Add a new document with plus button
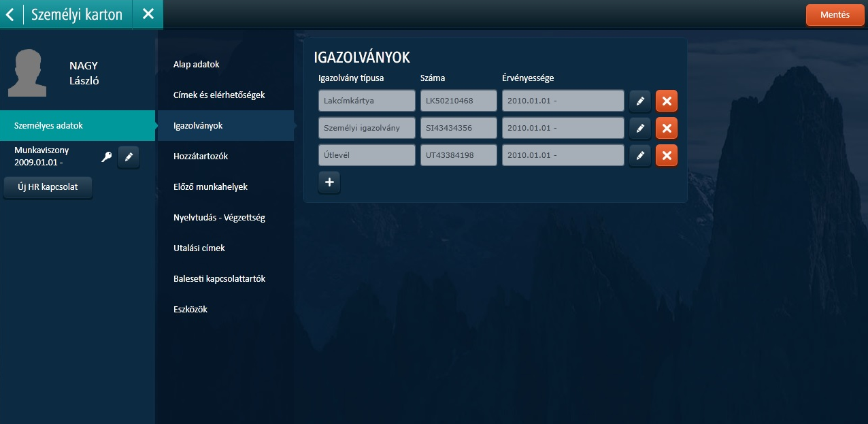Viewport: 868px width, 424px height. pos(329,183)
